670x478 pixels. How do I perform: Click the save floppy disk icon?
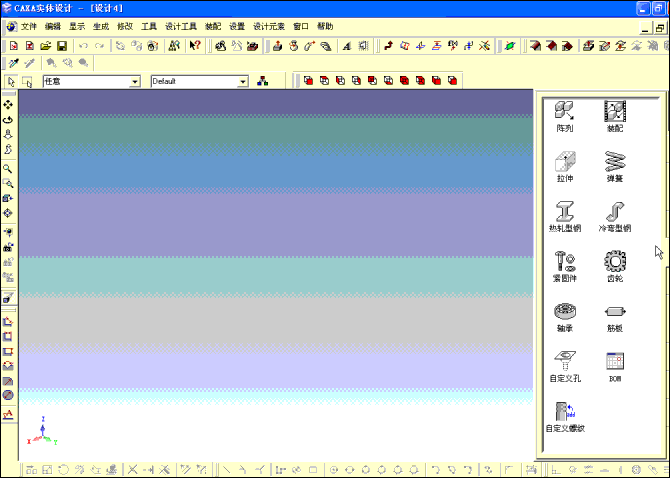coord(62,46)
